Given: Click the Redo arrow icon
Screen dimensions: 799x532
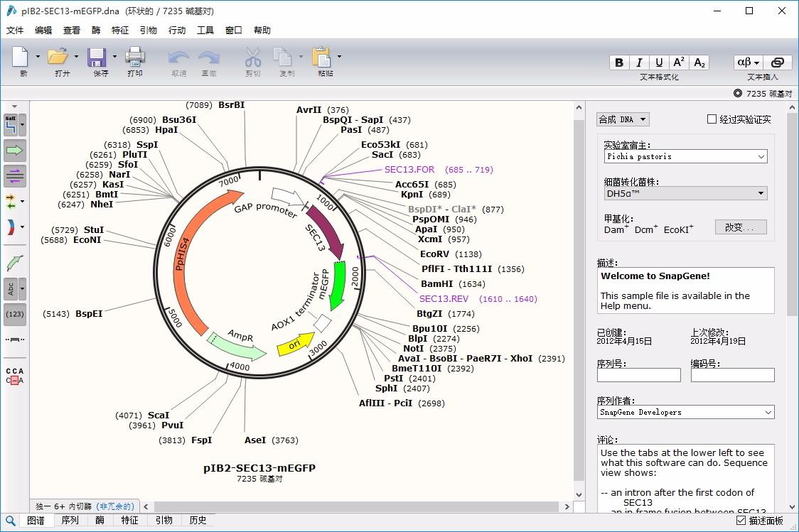Looking at the screenshot, I should 208,57.
